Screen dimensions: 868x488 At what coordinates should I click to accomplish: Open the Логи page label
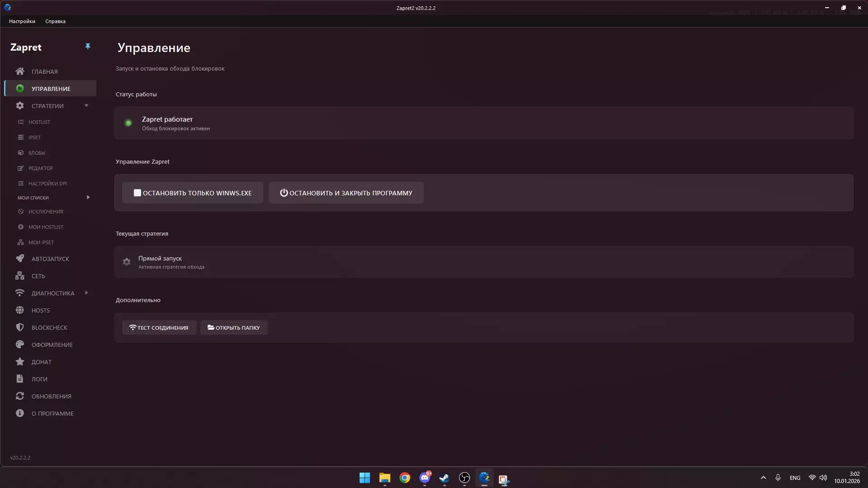tap(39, 379)
